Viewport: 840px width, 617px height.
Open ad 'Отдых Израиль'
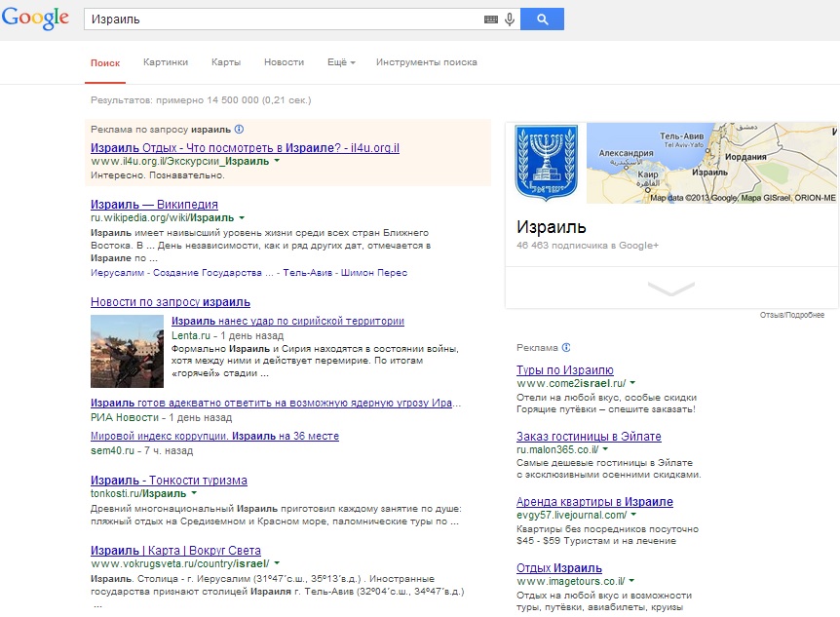click(559, 567)
